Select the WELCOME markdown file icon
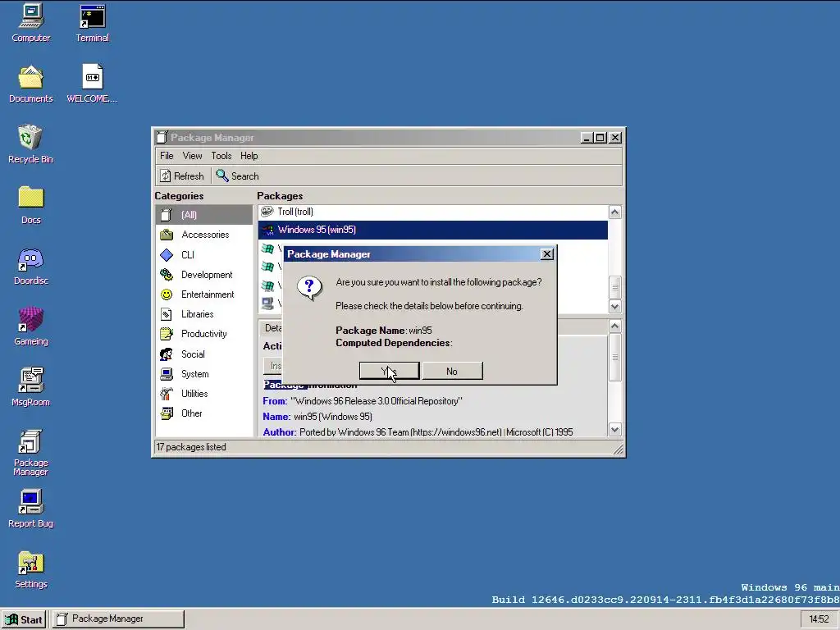This screenshot has width=840, height=630. pos(92,84)
